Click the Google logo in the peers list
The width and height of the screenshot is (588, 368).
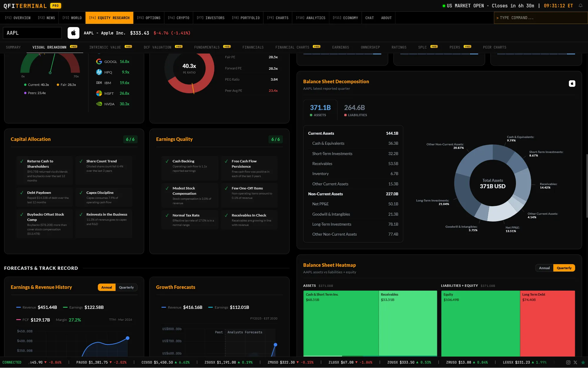click(x=99, y=61)
